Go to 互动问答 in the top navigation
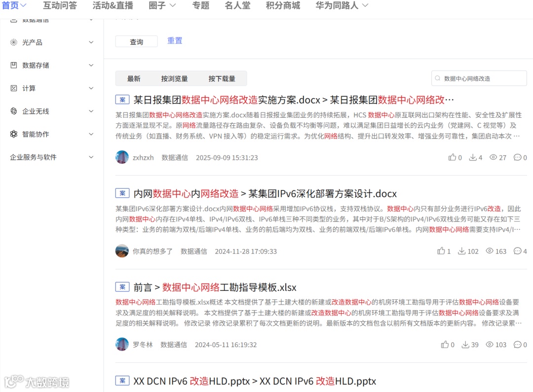Screen dimensions: 533x392 [x=60, y=5]
